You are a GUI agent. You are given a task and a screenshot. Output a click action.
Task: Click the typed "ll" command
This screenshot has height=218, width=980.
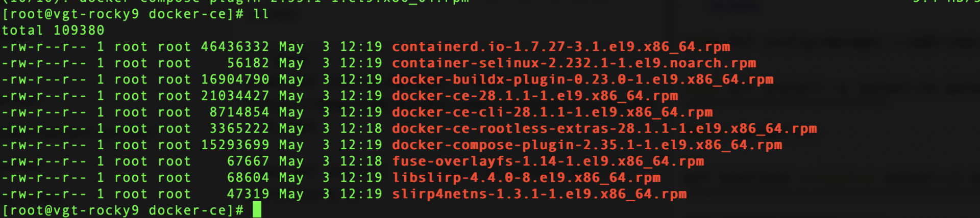click(x=261, y=14)
